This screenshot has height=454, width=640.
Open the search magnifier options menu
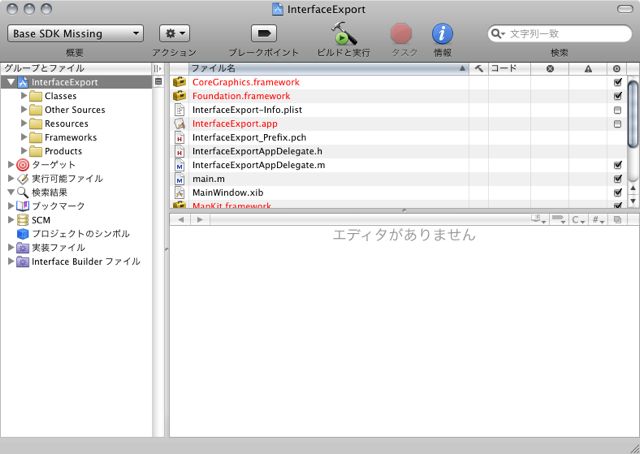pos(498,33)
